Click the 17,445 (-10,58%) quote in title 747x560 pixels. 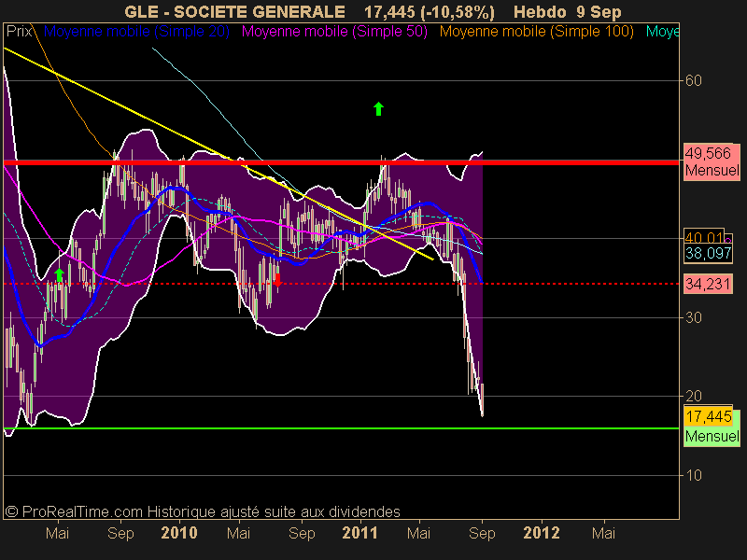(x=430, y=11)
